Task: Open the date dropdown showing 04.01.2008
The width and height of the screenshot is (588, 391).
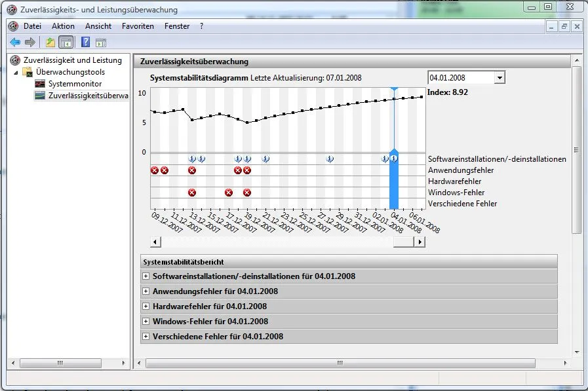Action: click(x=499, y=78)
